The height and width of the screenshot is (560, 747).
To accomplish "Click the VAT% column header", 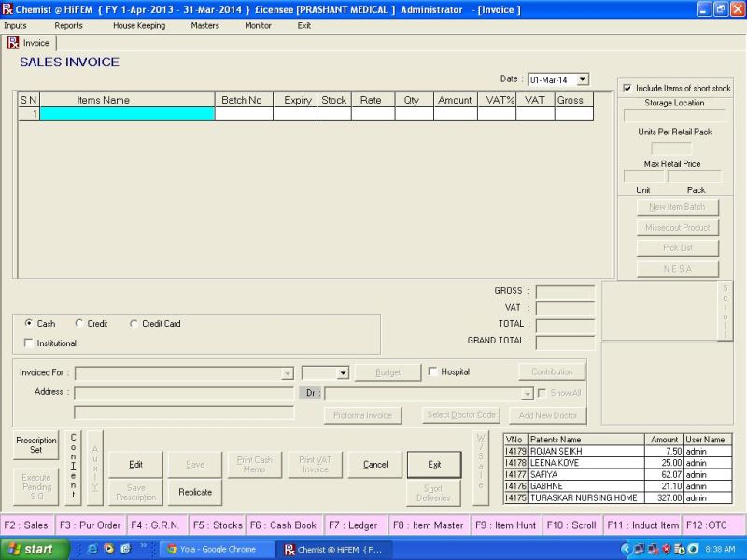I will (x=497, y=100).
